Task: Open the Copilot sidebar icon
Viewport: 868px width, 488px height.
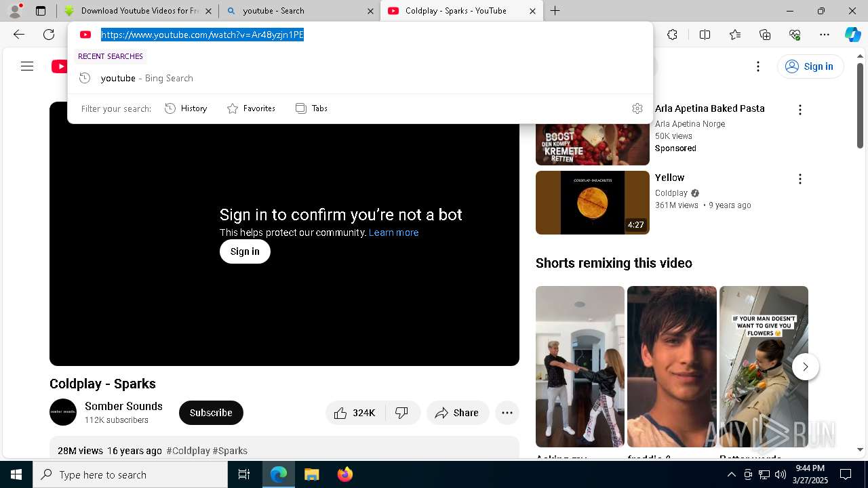Action: 852,35
